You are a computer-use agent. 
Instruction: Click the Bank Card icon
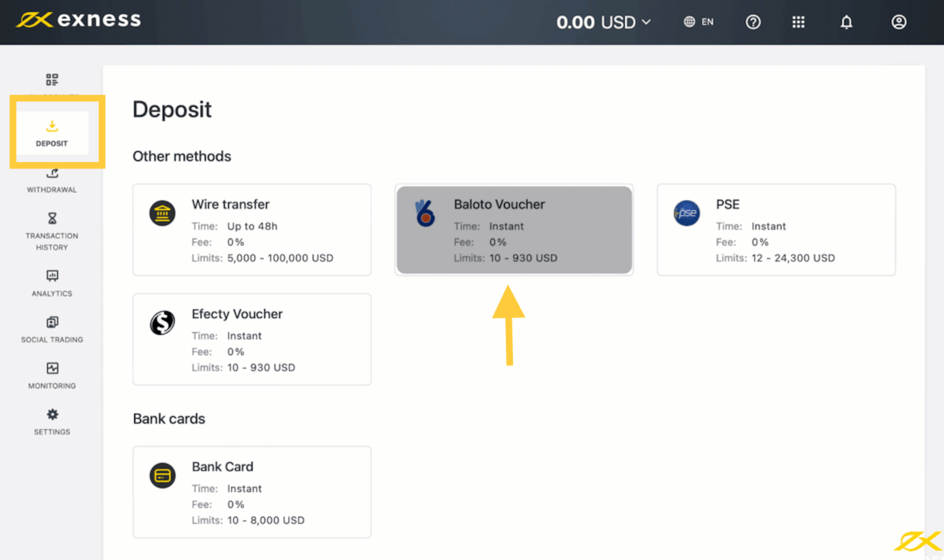(x=162, y=475)
